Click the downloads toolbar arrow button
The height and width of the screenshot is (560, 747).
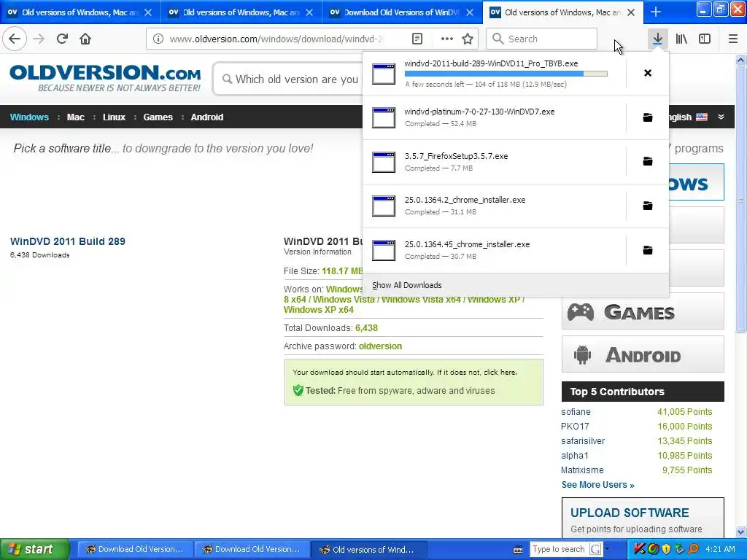click(x=657, y=39)
